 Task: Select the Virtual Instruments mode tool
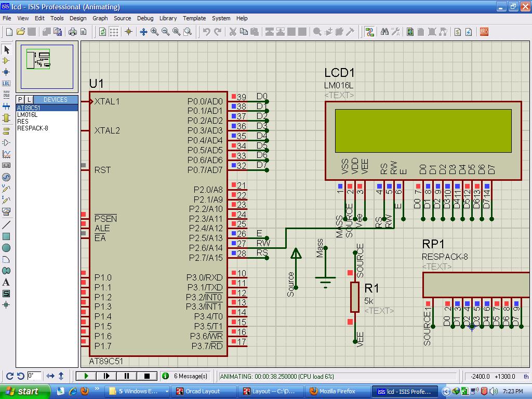pyautogui.click(x=6, y=211)
